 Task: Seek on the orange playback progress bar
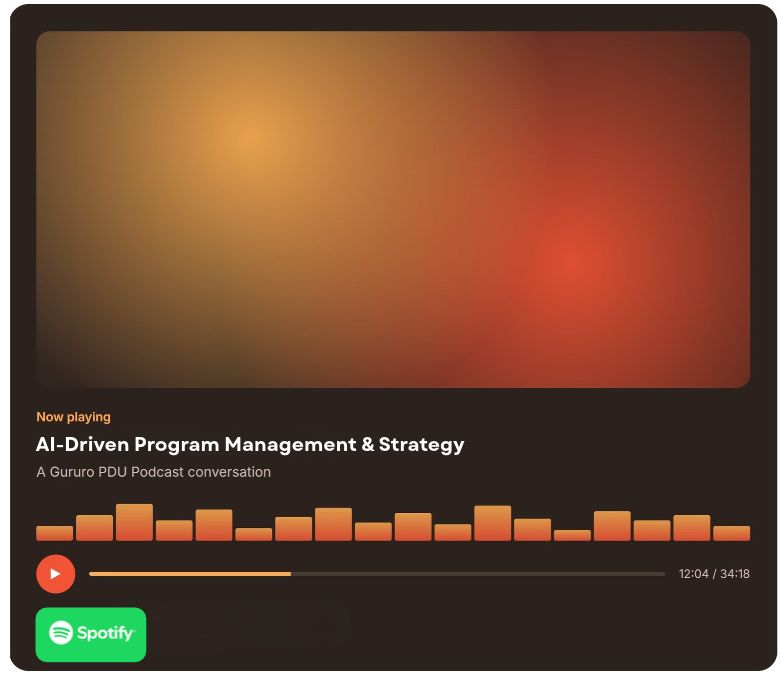click(377, 574)
